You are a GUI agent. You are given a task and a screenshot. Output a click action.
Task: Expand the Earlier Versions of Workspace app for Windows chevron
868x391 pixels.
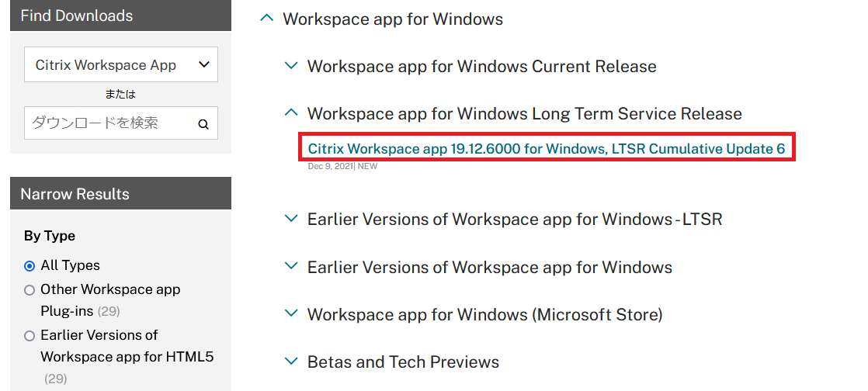291,267
